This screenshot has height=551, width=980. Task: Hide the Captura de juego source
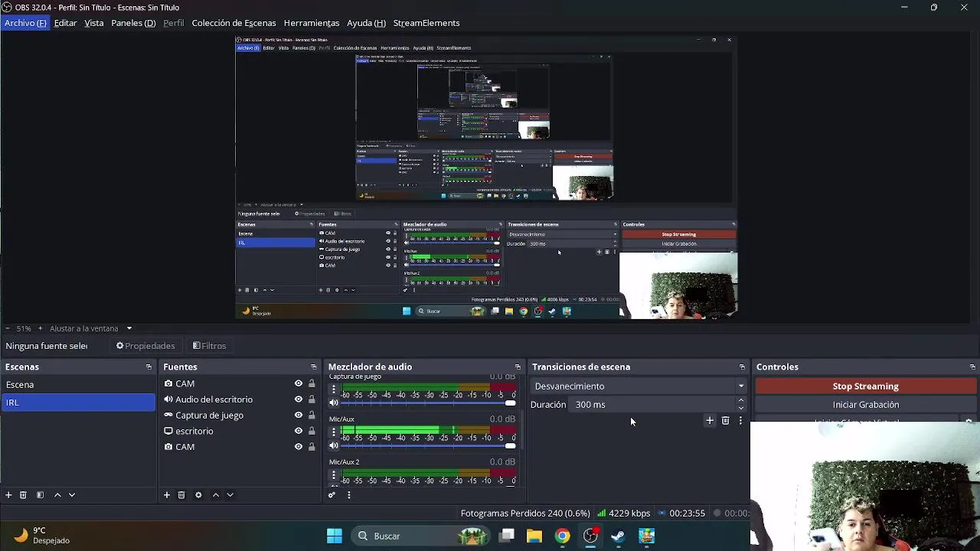(299, 416)
